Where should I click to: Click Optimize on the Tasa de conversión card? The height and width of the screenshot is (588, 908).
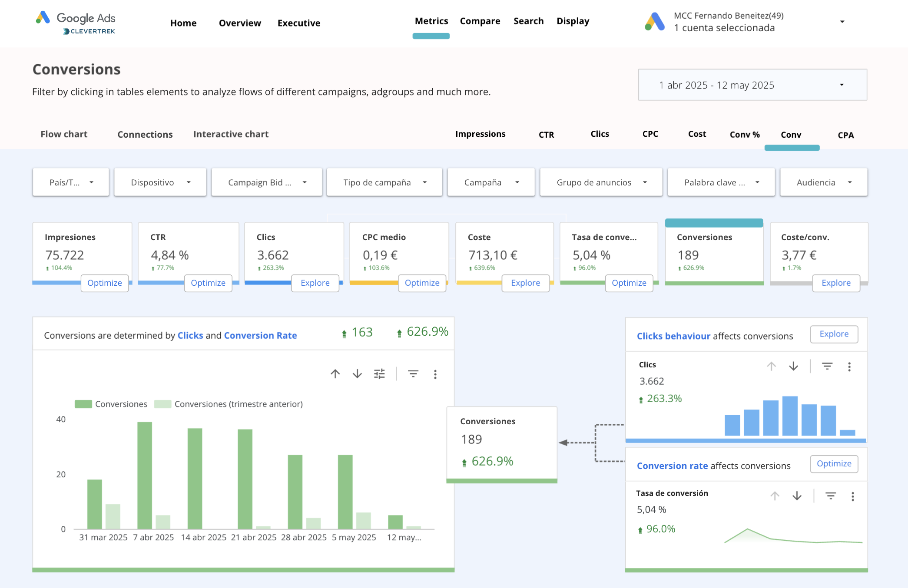point(629,283)
